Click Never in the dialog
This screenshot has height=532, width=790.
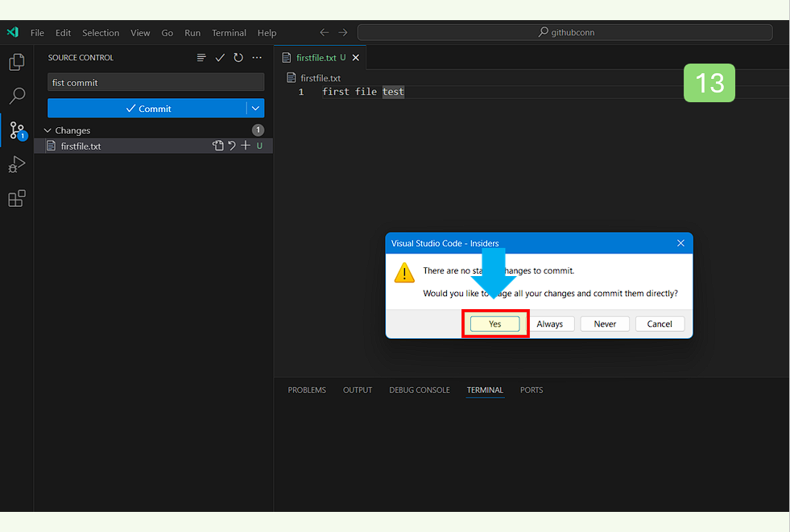click(x=605, y=324)
